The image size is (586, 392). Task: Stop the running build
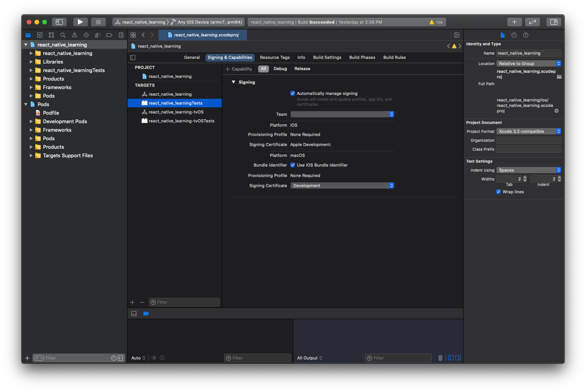[98, 22]
